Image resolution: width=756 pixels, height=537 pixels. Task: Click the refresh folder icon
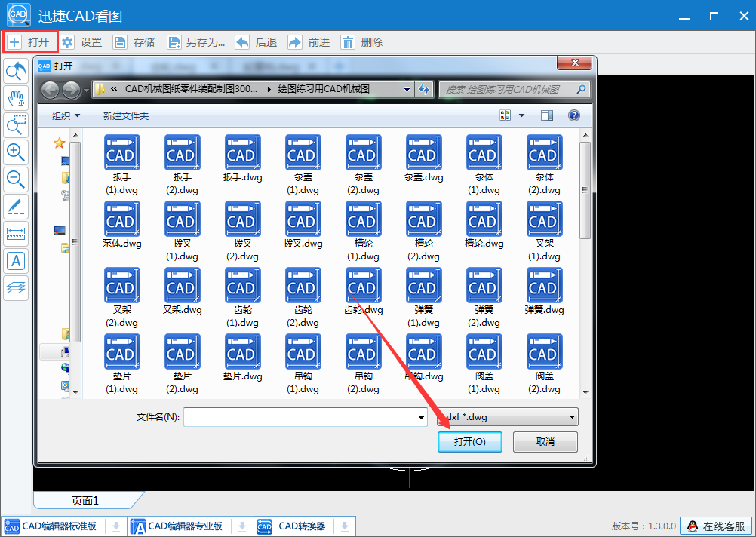(424, 89)
